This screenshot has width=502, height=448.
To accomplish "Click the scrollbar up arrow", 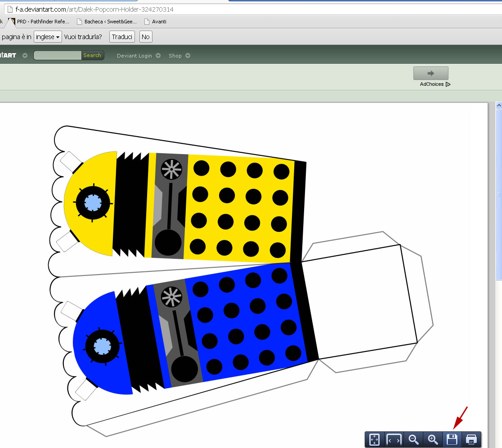I will click(x=498, y=104).
